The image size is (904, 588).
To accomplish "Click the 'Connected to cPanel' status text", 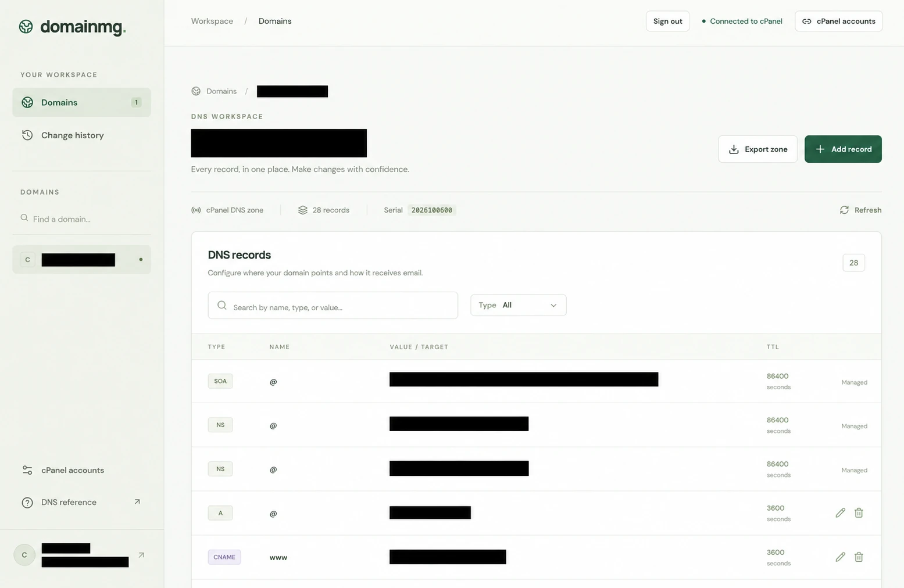I will pyautogui.click(x=746, y=21).
